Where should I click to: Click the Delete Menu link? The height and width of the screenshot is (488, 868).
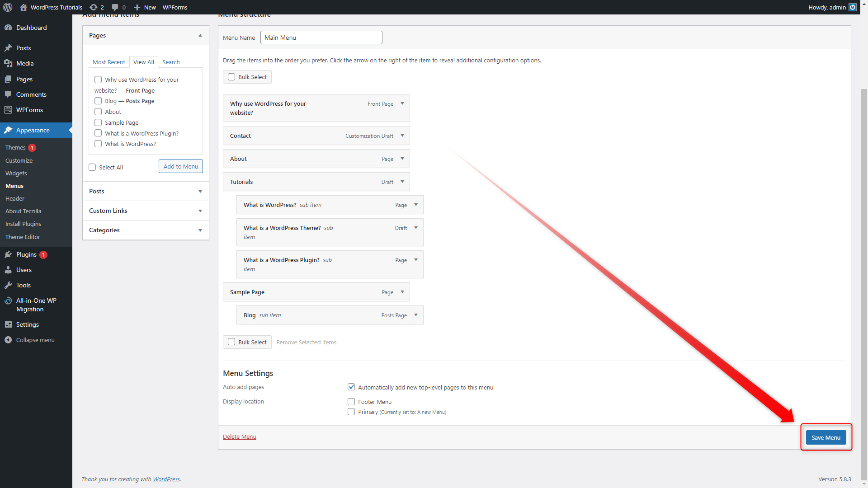(239, 436)
